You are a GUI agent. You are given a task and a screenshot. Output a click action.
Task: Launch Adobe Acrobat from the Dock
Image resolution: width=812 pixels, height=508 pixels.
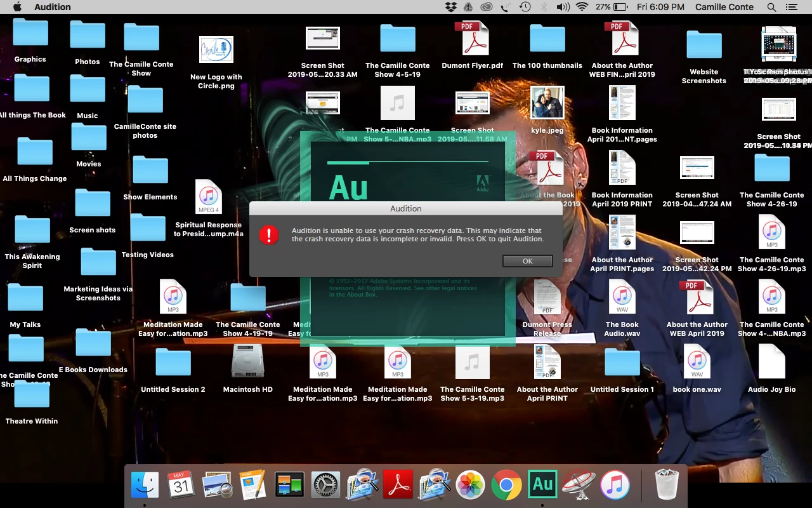point(398,486)
